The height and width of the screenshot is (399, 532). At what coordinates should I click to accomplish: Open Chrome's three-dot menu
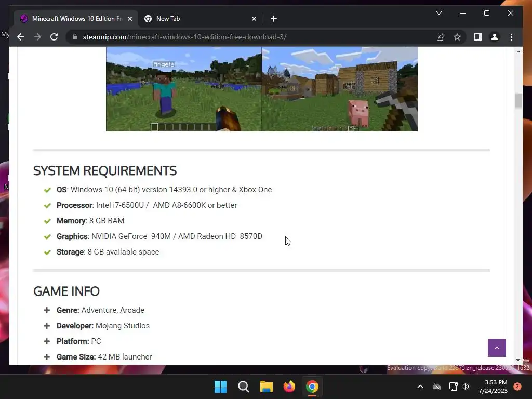pyautogui.click(x=511, y=37)
